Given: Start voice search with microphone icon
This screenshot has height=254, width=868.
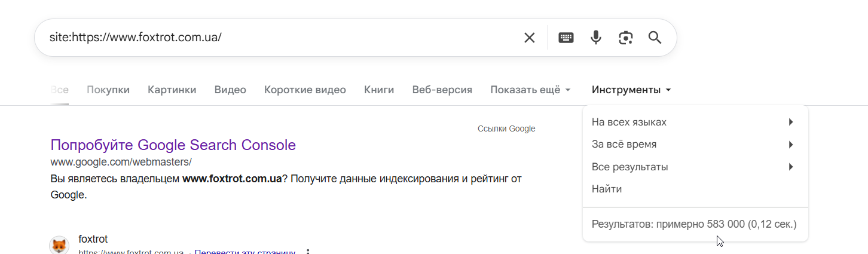Looking at the screenshot, I should tap(595, 38).
